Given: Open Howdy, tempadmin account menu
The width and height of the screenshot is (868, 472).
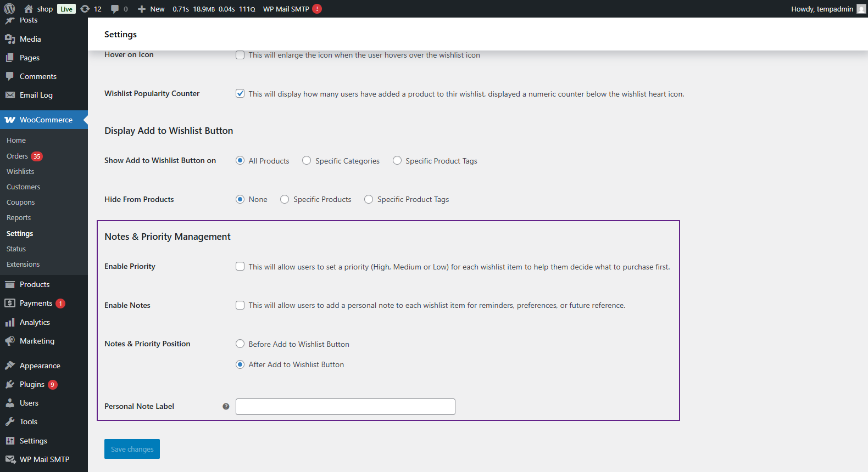Looking at the screenshot, I should click(822, 9).
